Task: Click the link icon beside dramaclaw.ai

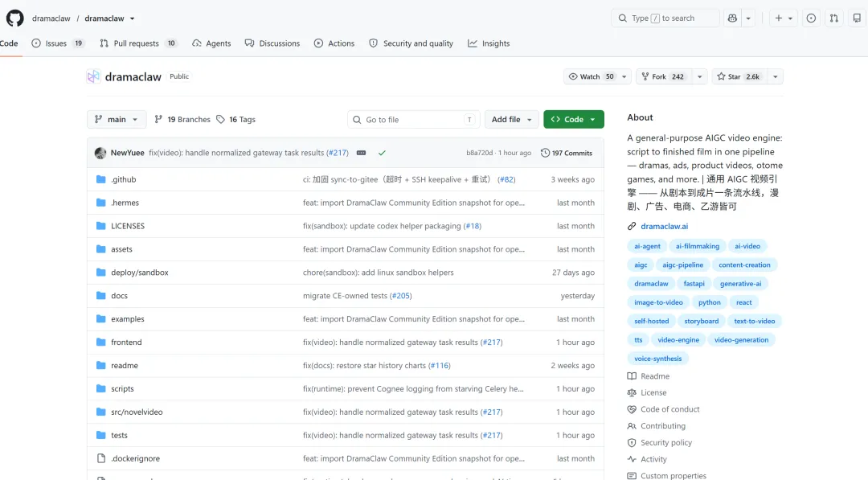Action: (x=632, y=226)
